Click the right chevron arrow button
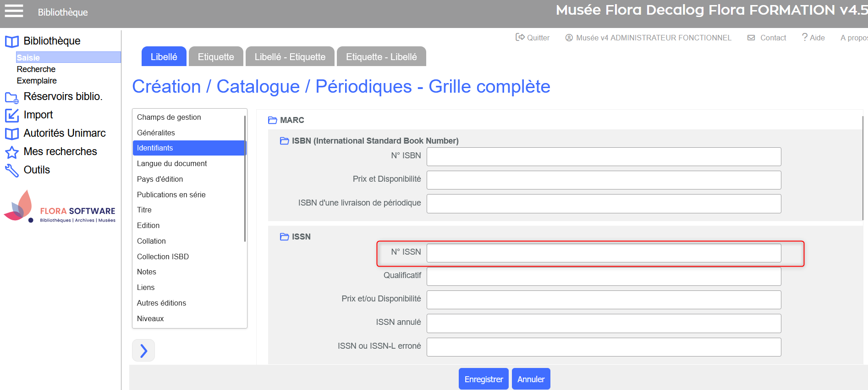The image size is (868, 390). (x=143, y=351)
